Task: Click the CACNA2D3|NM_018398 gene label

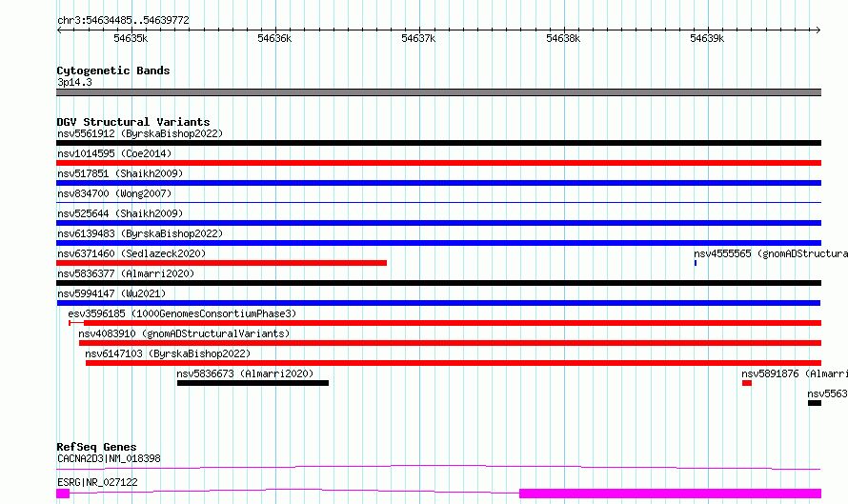Action: [x=109, y=458]
